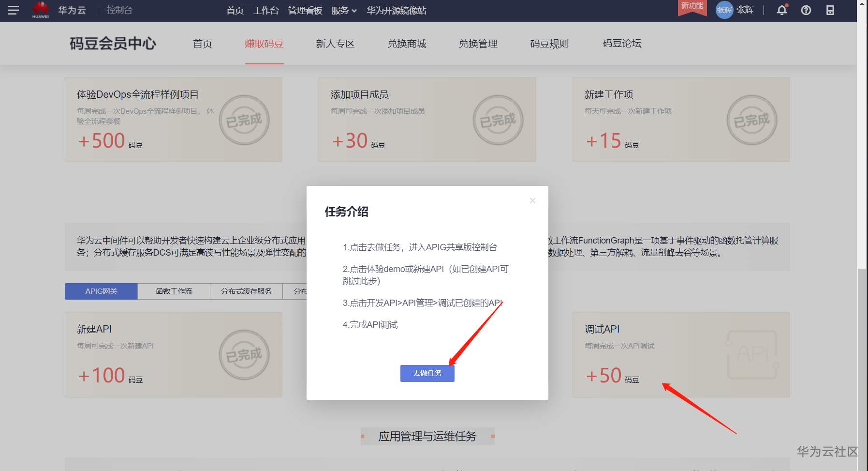This screenshot has width=868, height=471.
Task: Open the hamburger navigation menu
Action: [13, 10]
